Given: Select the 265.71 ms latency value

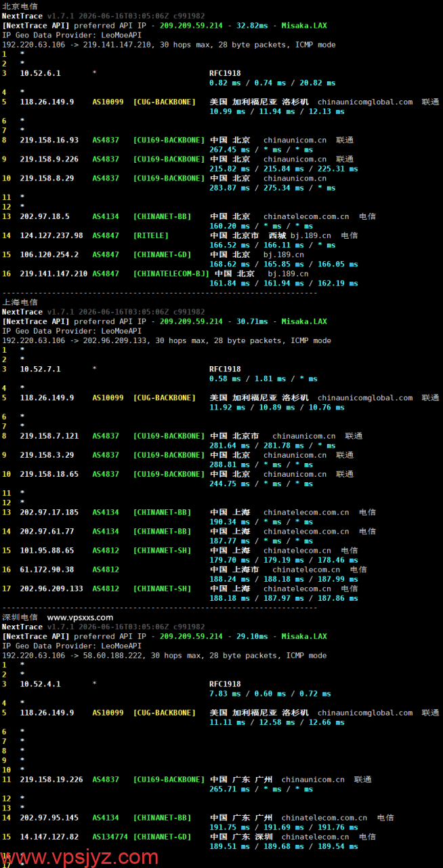Looking at the screenshot, I should pos(230,789).
